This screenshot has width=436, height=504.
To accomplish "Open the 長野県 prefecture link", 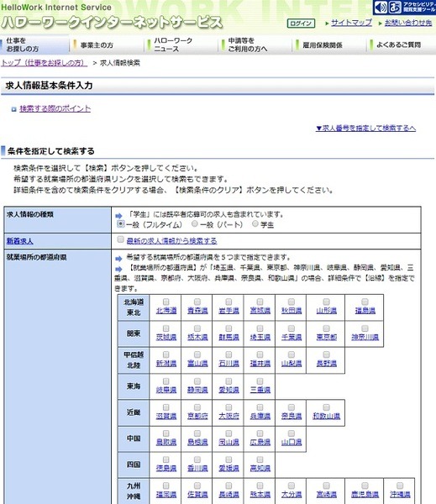I will click(x=326, y=363).
